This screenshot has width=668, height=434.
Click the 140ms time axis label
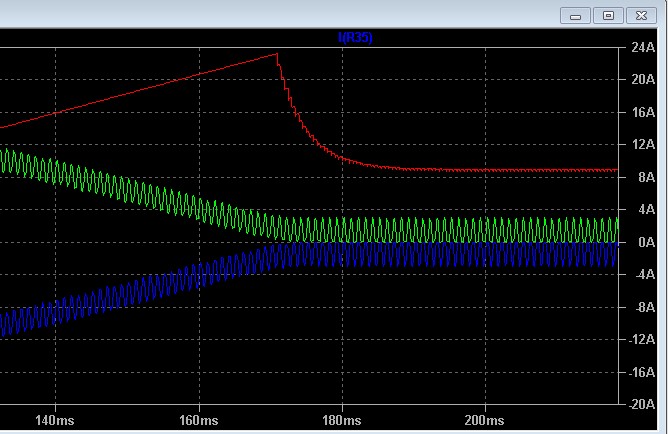55,420
